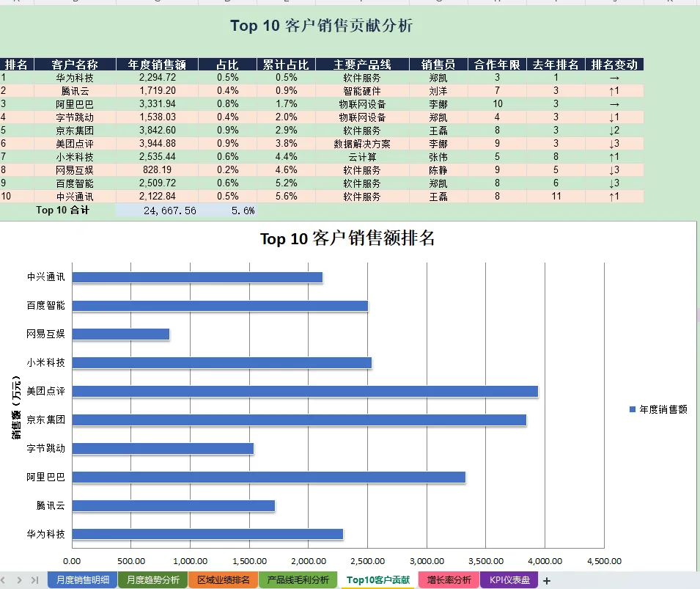
Task: Click the 阿里巴巴 customer name cell
Action: pos(75,104)
